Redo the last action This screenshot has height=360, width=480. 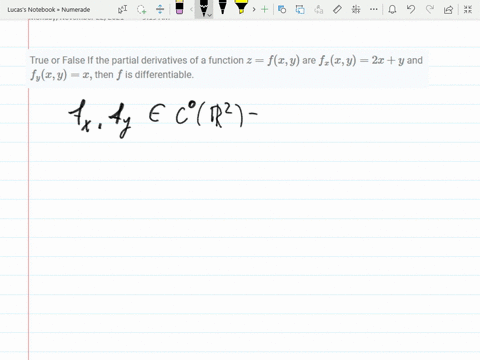430,9
